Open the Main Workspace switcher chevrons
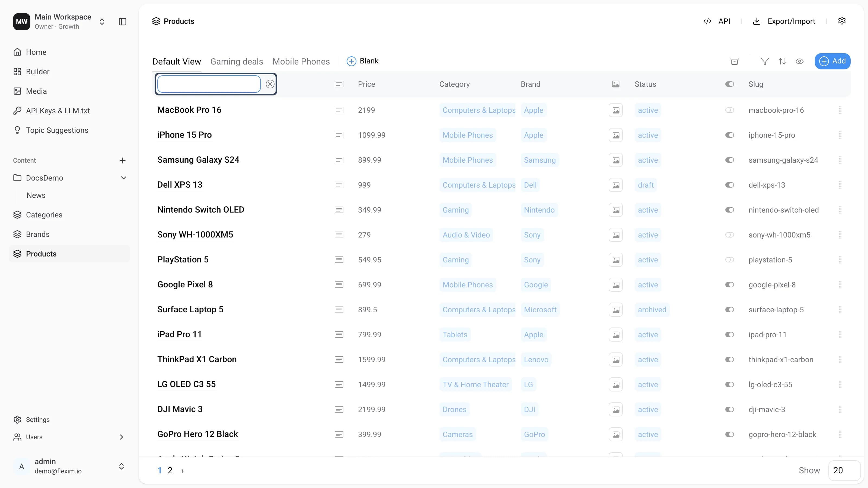 click(x=102, y=22)
